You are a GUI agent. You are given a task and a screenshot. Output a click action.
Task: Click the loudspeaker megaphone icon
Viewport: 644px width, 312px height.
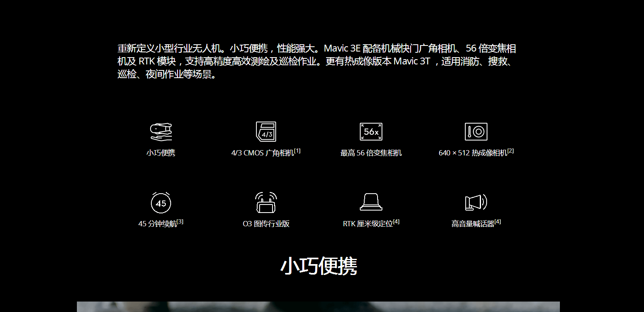(x=476, y=202)
